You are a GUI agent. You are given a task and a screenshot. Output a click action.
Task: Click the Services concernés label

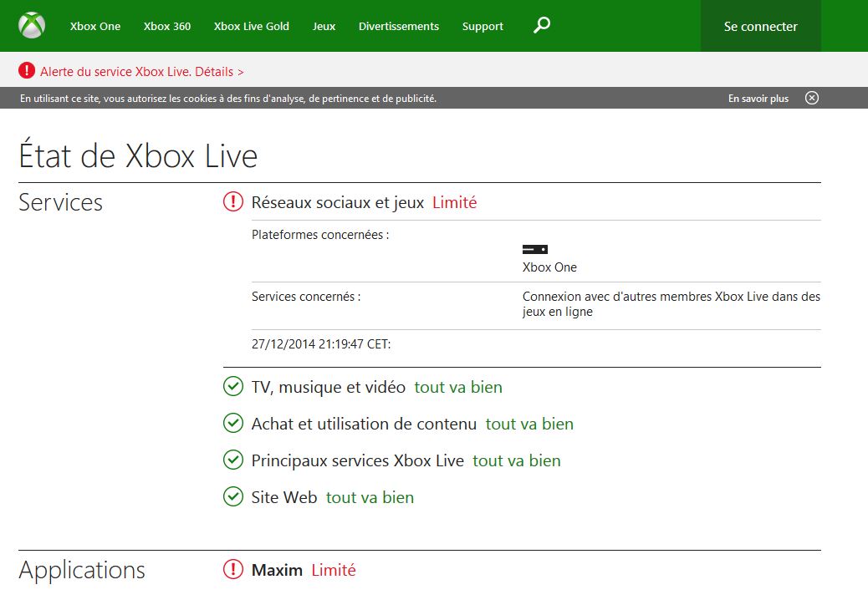pyautogui.click(x=306, y=297)
